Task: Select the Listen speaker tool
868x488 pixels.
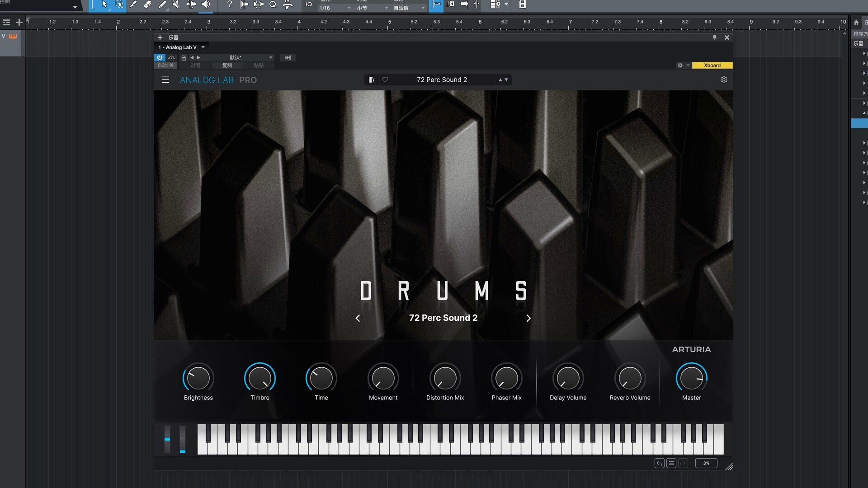Action: (x=206, y=5)
